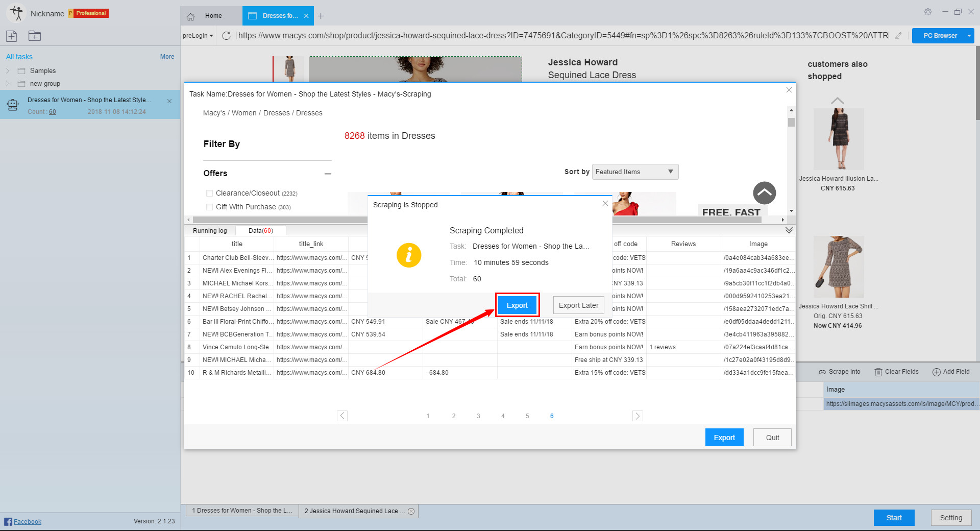Click the new task plus icon in the sidebar
This screenshot has height=531, width=980.
pos(11,36)
